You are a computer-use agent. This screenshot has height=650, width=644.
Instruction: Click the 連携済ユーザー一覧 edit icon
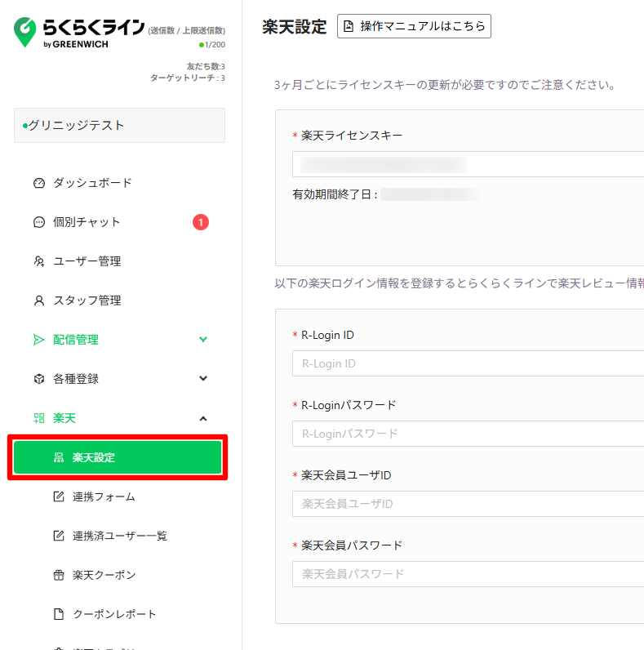pyautogui.click(x=59, y=536)
